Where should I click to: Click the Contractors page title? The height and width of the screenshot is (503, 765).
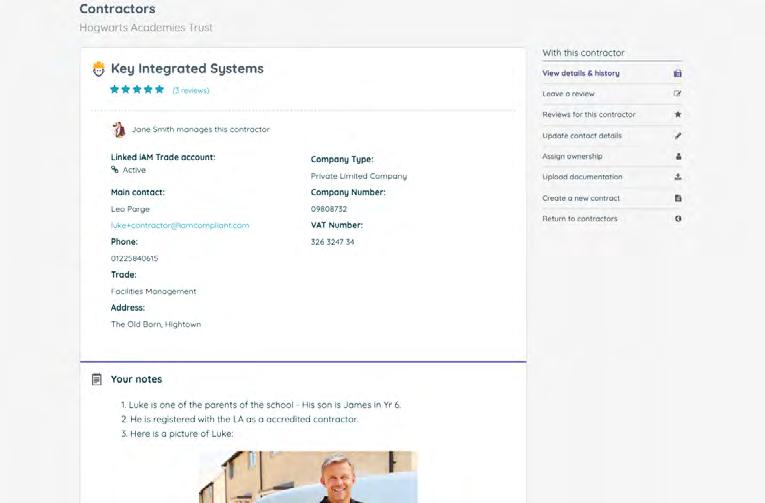(117, 9)
